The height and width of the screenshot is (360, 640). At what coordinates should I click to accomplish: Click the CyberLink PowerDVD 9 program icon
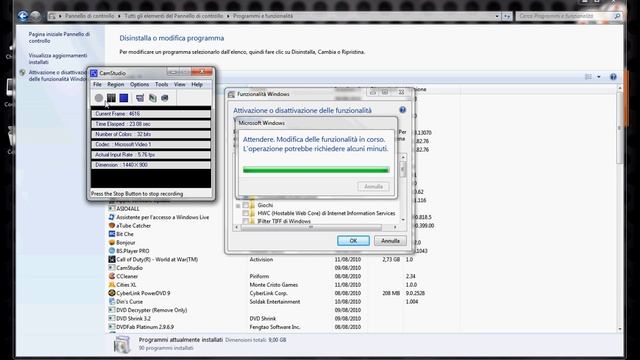pos(112,293)
